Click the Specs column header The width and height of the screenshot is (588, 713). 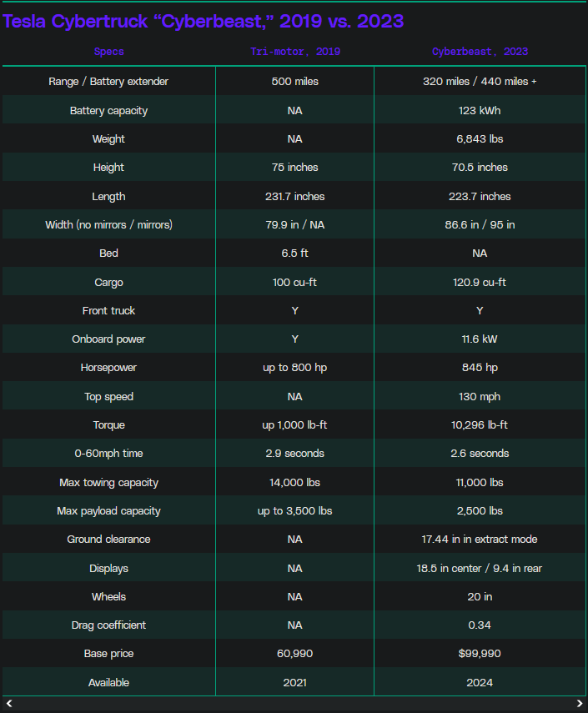pos(108,52)
